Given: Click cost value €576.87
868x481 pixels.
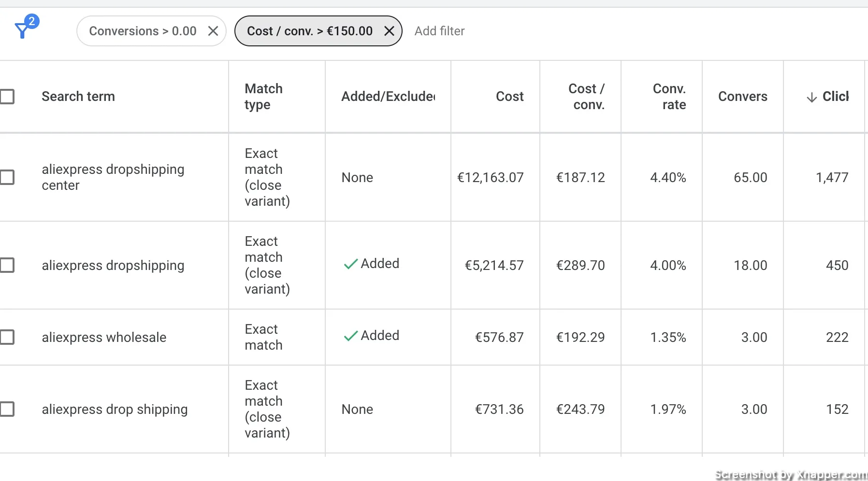Looking at the screenshot, I should point(499,337).
